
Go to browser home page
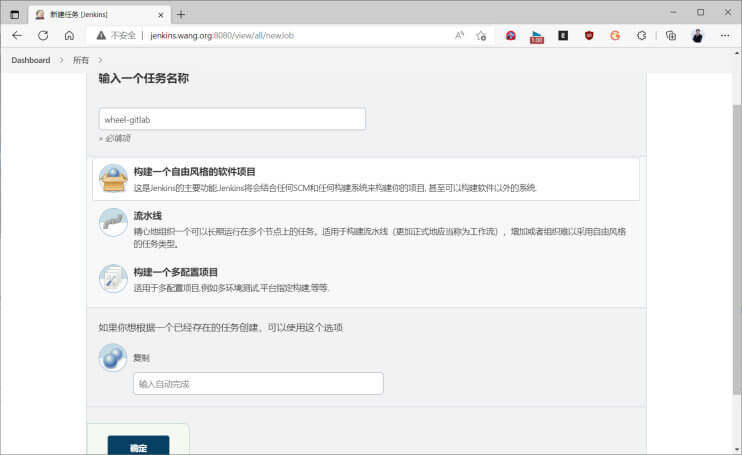click(x=69, y=35)
